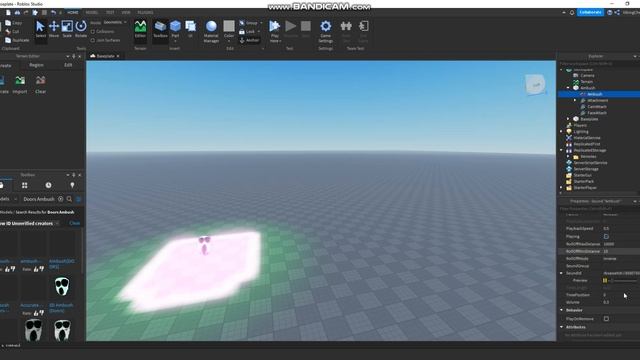Click the Doors Ambush search field
This screenshot has width=640, height=360.
pos(39,199)
